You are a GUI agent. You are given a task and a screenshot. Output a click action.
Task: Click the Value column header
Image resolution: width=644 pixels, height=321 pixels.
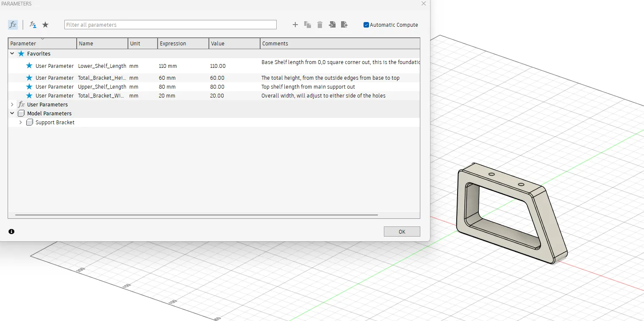coord(235,43)
